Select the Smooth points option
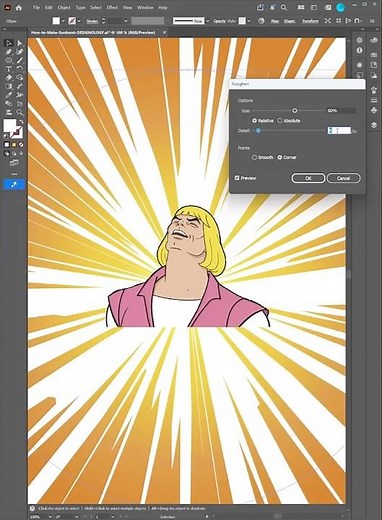The height and width of the screenshot is (520, 382). (x=254, y=157)
